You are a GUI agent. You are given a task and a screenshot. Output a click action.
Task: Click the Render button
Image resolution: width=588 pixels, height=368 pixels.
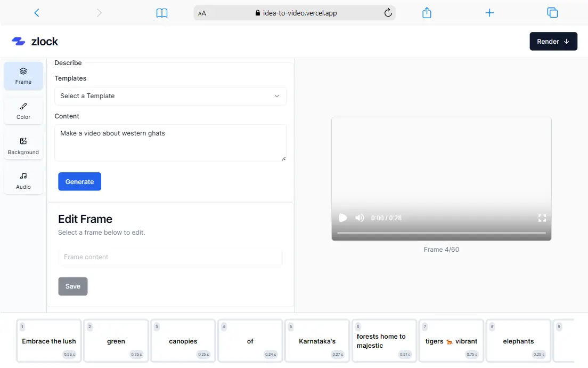[553, 42]
